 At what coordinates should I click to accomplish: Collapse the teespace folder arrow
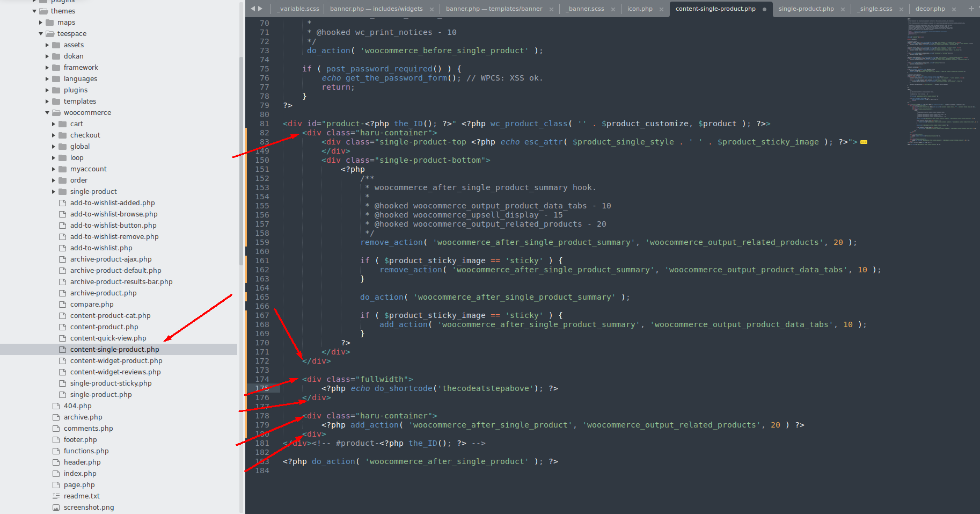tap(41, 34)
